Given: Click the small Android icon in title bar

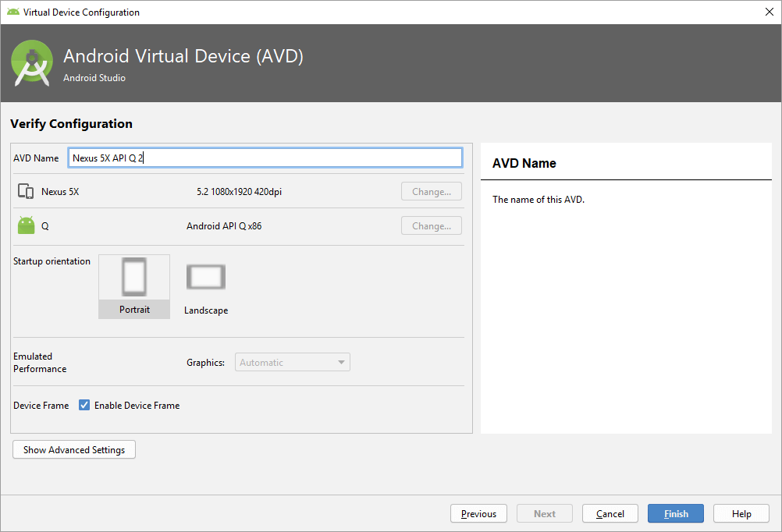Looking at the screenshot, I should click(x=13, y=12).
